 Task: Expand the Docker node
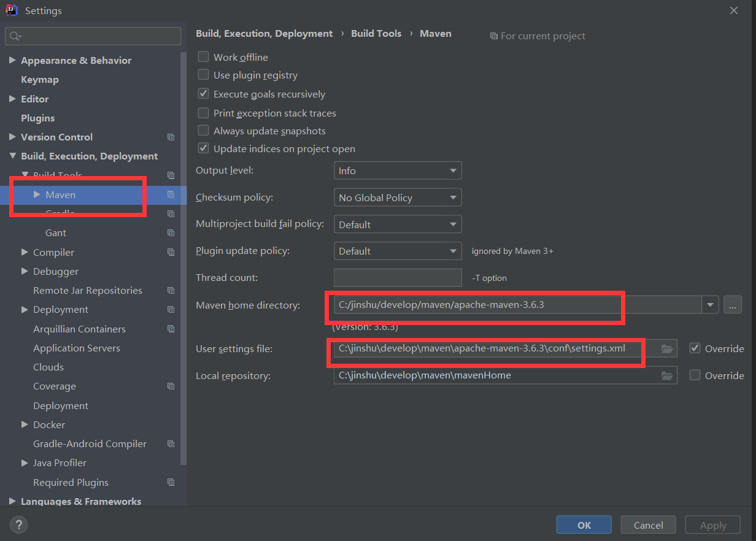click(x=25, y=424)
